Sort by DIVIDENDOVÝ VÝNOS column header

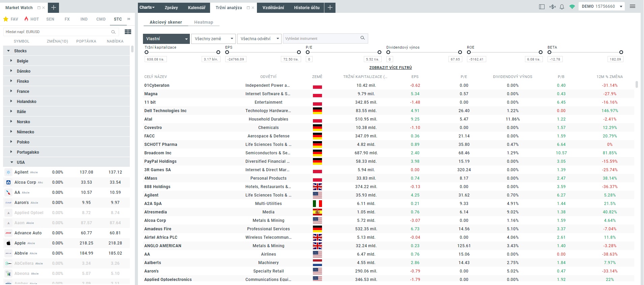coord(513,77)
